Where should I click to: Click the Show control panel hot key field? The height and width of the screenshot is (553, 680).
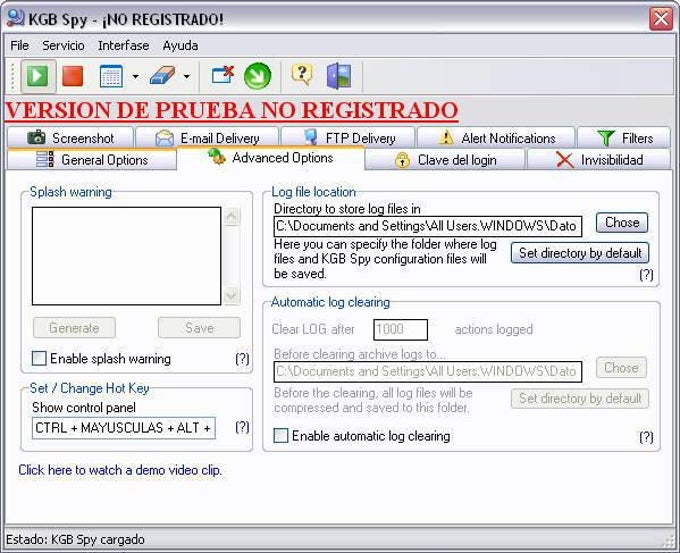click(124, 428)
